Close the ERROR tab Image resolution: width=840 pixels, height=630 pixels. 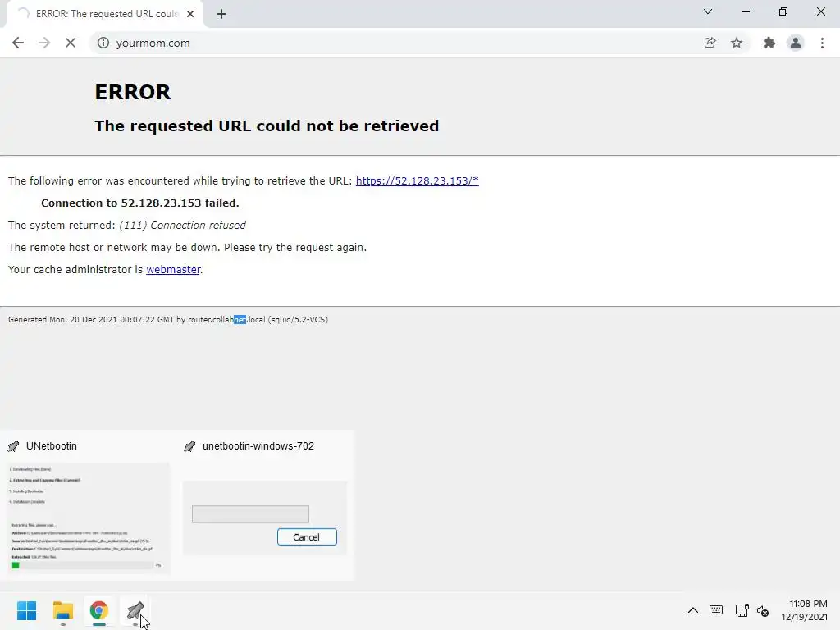click(190, 14)
